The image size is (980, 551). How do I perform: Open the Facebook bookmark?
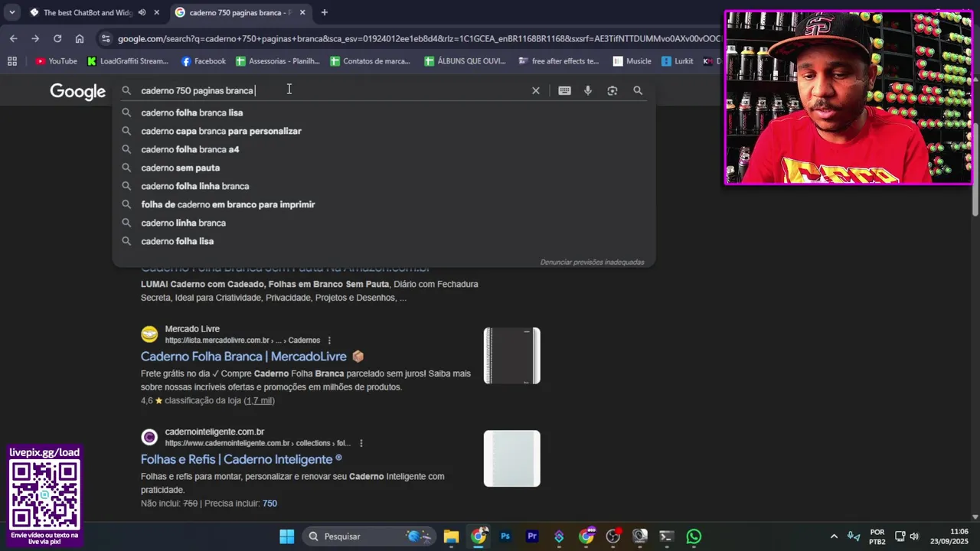click(203, 61)
